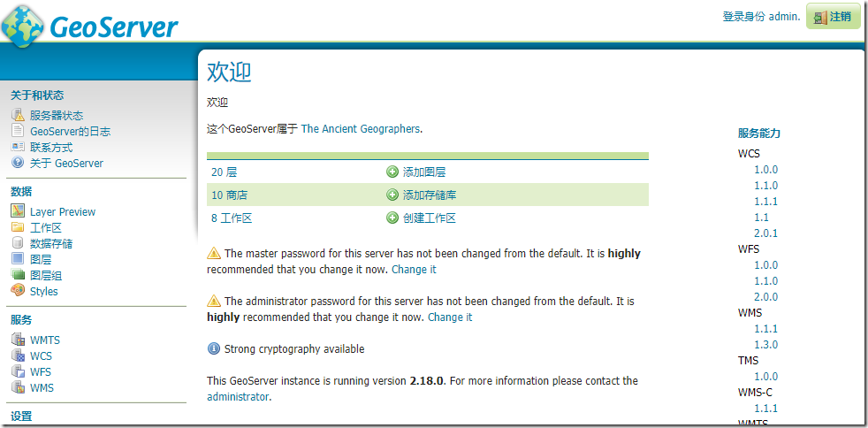Viewport: 868px width, 428px height.
Task: Go to 图层组 page
Action: click(46, 275)
